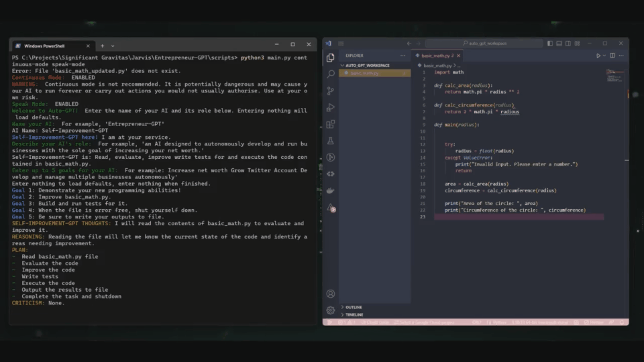
Task: Select basic_math.py in the Explorer tree
Action: click(x=364, y=73)
